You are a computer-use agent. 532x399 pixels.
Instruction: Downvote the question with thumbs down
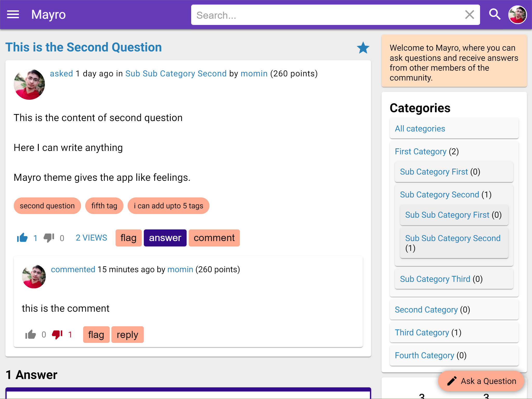(x=49, y=238)
